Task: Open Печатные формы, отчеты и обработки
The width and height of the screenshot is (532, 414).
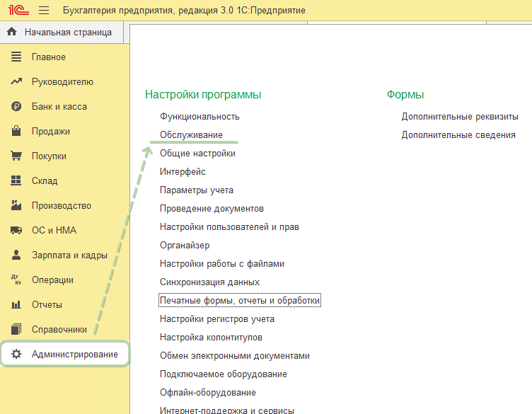Action: coord(240,300)
